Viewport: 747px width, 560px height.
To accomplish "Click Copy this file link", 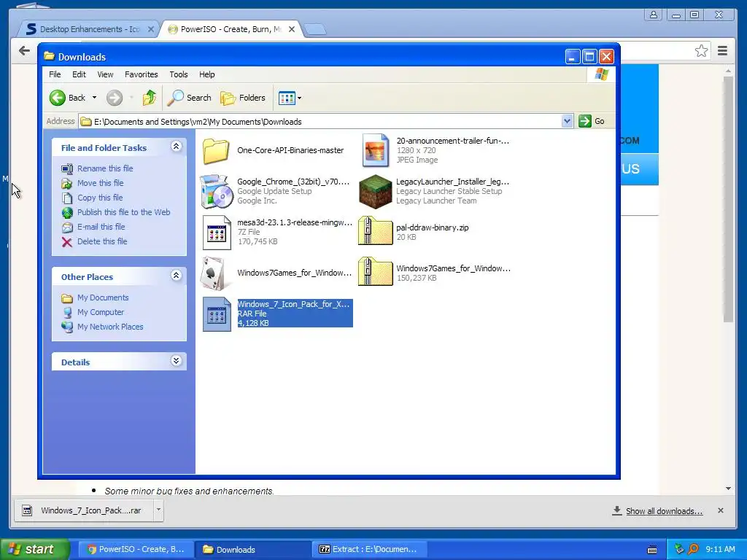I will pyautogui.click(x=100, y=198).
